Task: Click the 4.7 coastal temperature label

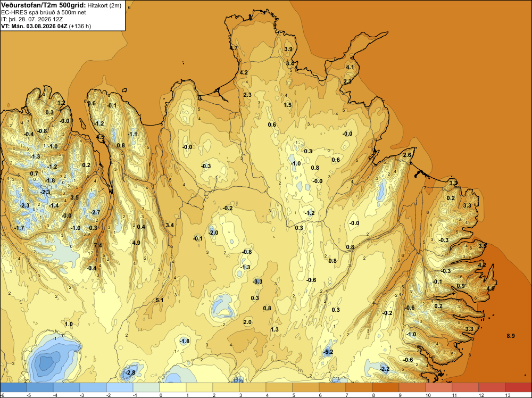Action: tap(234, 48)
